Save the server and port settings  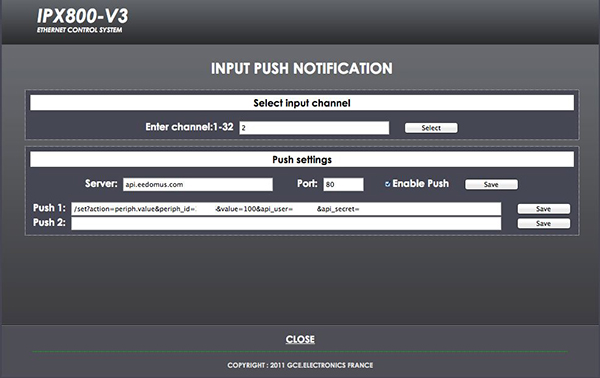(x=491, y=184)
